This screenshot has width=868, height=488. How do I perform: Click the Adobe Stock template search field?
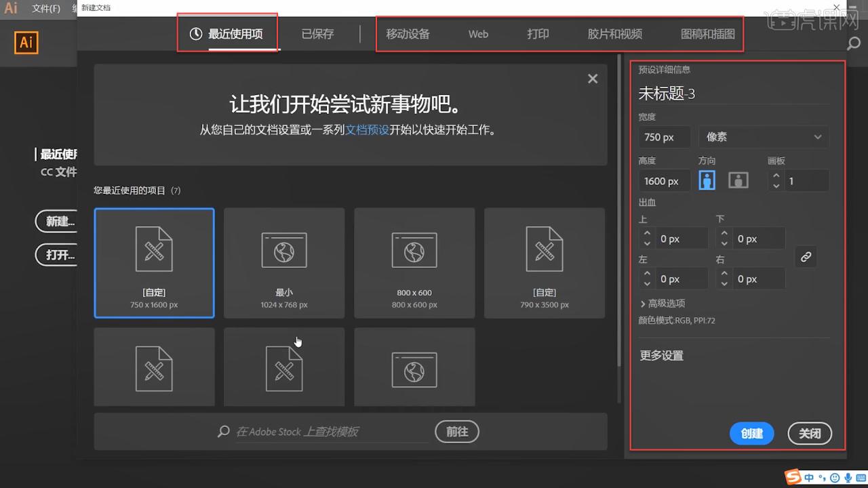coord(331,432)
